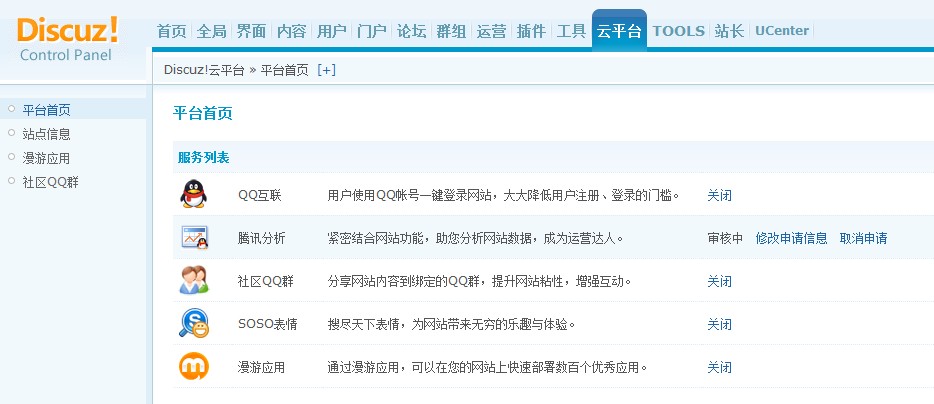Click the 平台首页 page heading
This screenshot has height=404, width=934.
[203, 113]
